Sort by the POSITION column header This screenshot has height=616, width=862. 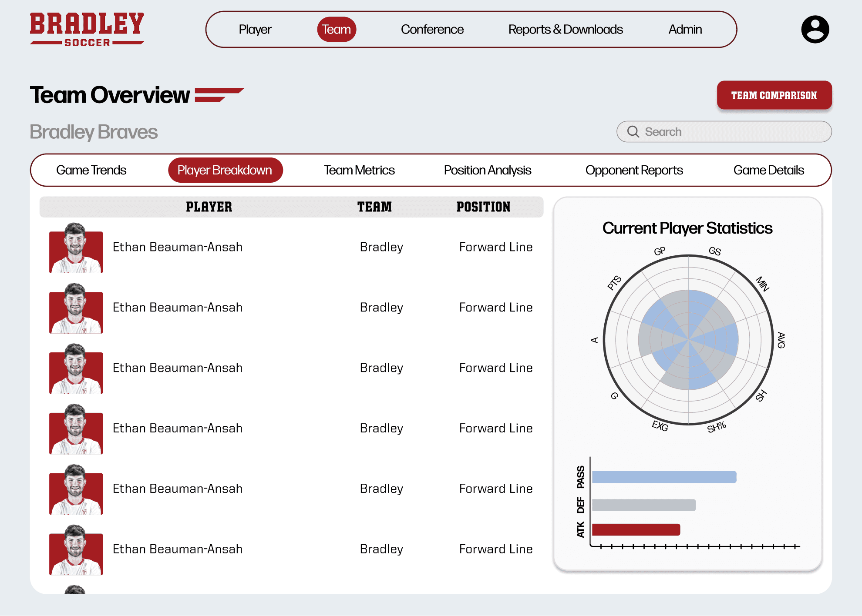click(x=483, y=207)
